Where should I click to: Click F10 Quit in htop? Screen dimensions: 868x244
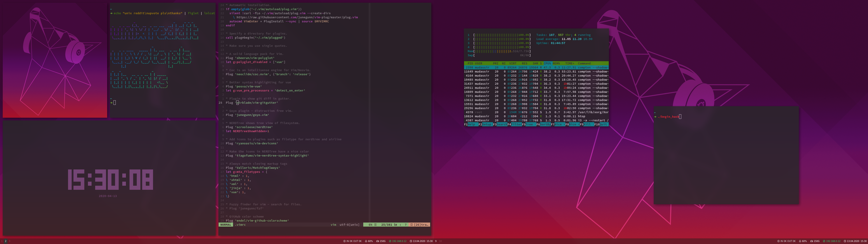click(601, 124)
